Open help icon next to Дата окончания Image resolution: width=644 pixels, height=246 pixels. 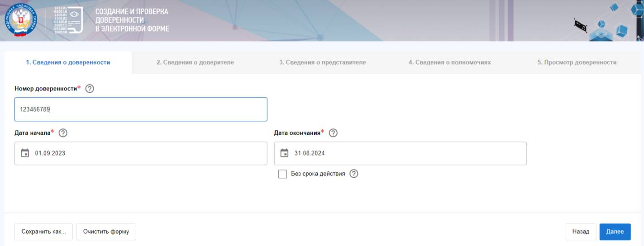pos(333,133)
